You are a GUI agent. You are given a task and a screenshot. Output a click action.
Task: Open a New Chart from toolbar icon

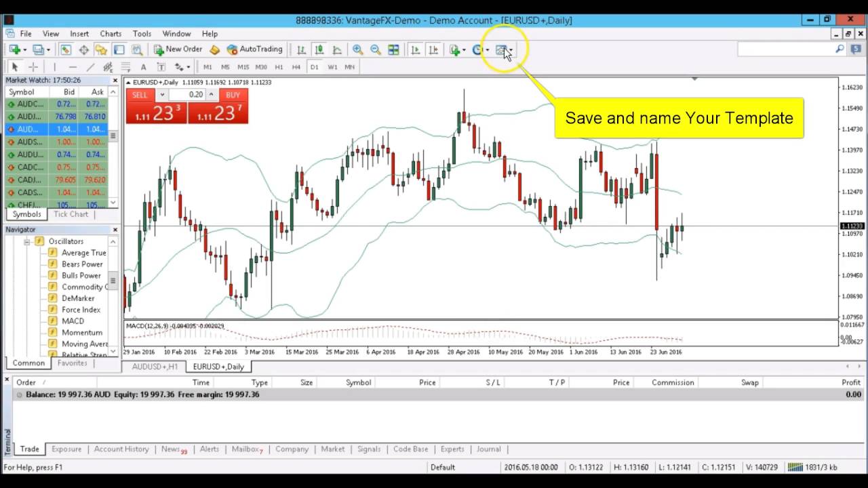click(x=14, y=49)
